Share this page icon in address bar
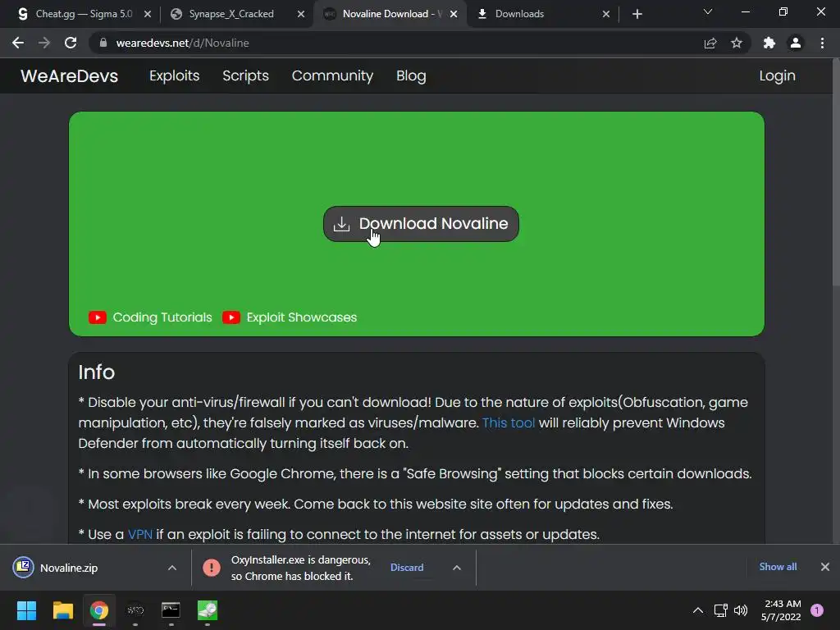Image resolution: width=840 pixels, height=630 pixels. coord(710,43)
